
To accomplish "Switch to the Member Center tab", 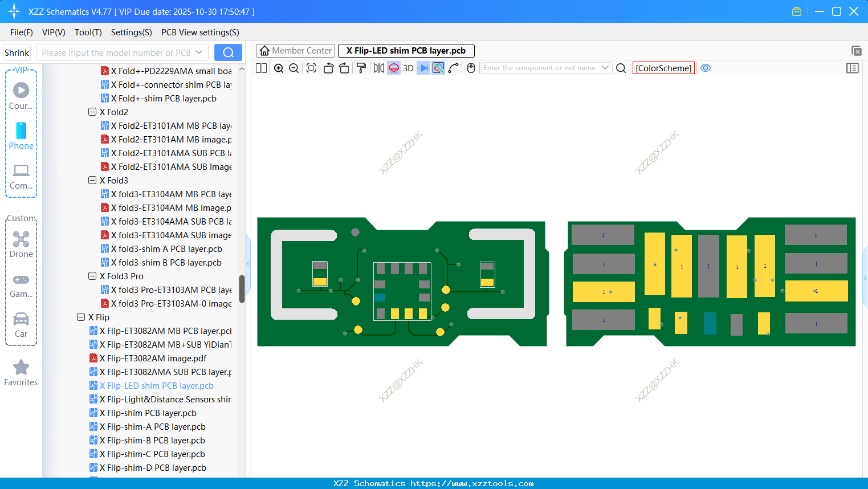I will point(295,50).
